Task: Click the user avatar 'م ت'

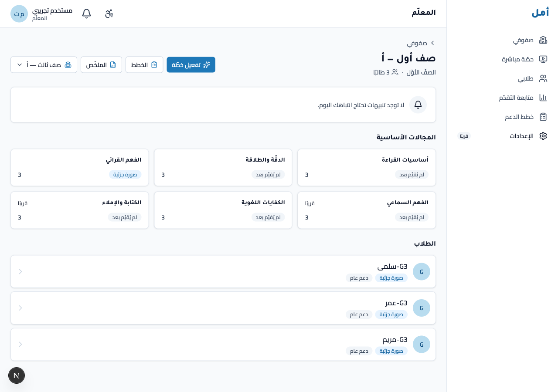Action: 19,14
